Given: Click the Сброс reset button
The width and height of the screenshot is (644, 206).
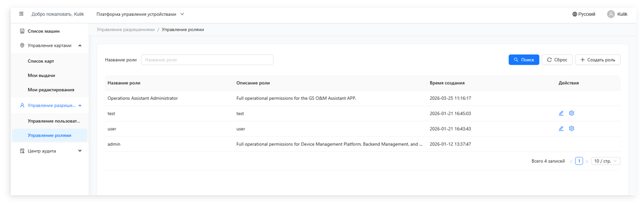Looking at the screenshot, I should coord(557,60).
